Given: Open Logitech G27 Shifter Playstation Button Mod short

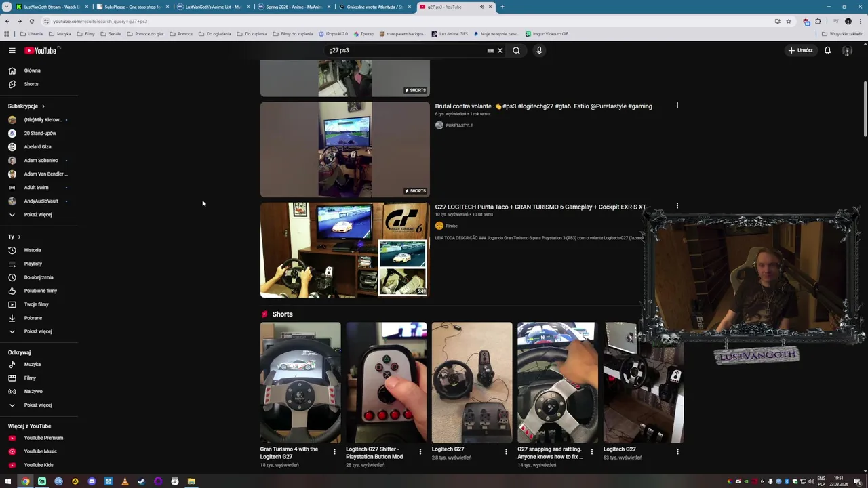Looking at the screenshot, I should pyautogui.click(x=387, y=382).
